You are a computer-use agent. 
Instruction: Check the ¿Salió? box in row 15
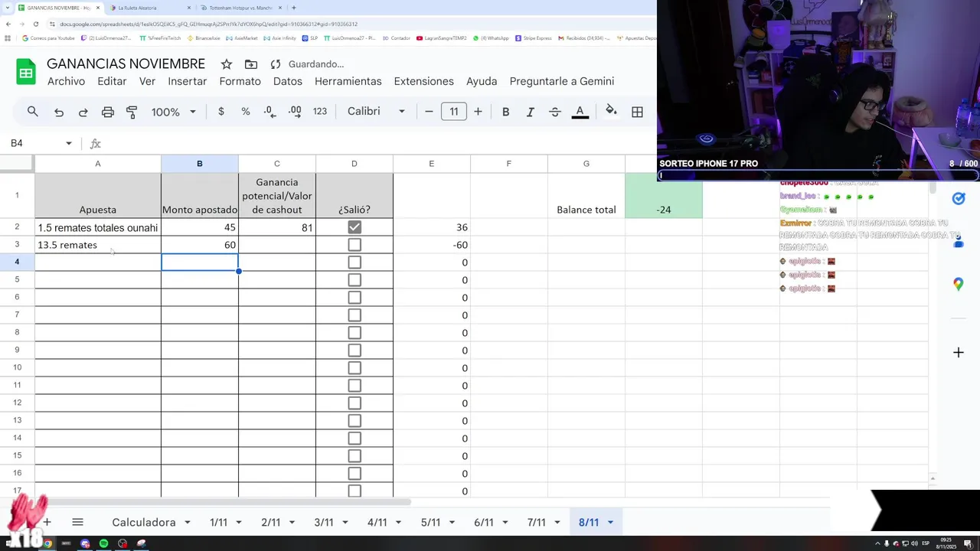[x=354, y=456]
